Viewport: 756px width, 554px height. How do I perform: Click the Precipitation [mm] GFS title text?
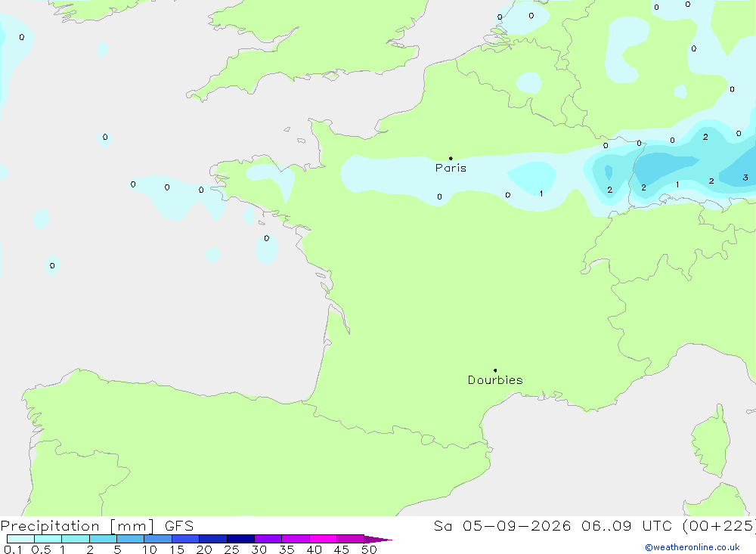pyautogui.click(x=97, y=525)
